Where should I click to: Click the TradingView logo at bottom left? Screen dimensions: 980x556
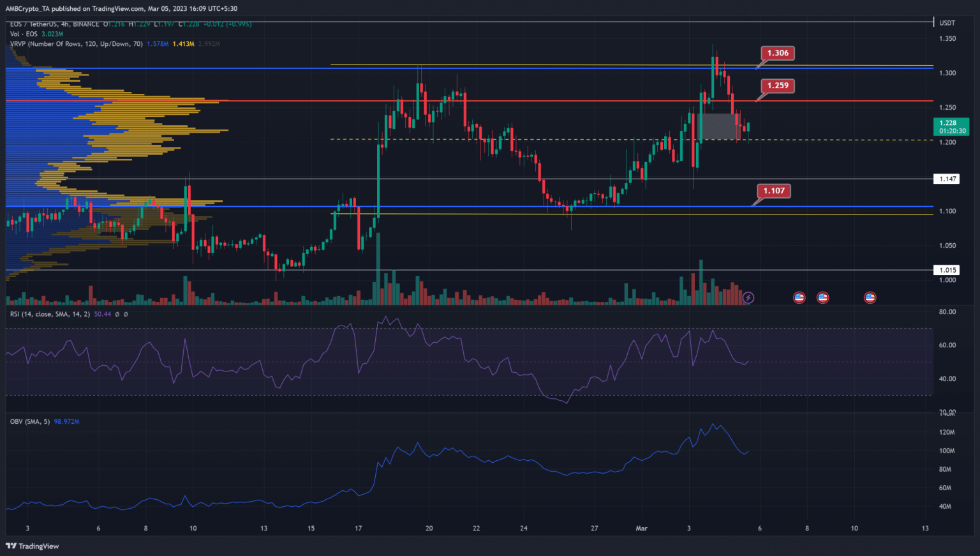[x=32, y=546]
